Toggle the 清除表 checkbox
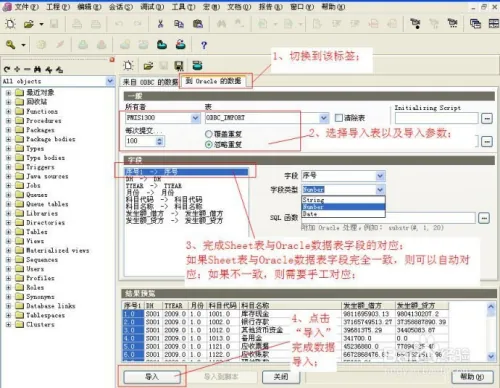Viewport: 500px width, 388px height. (339, 118)
